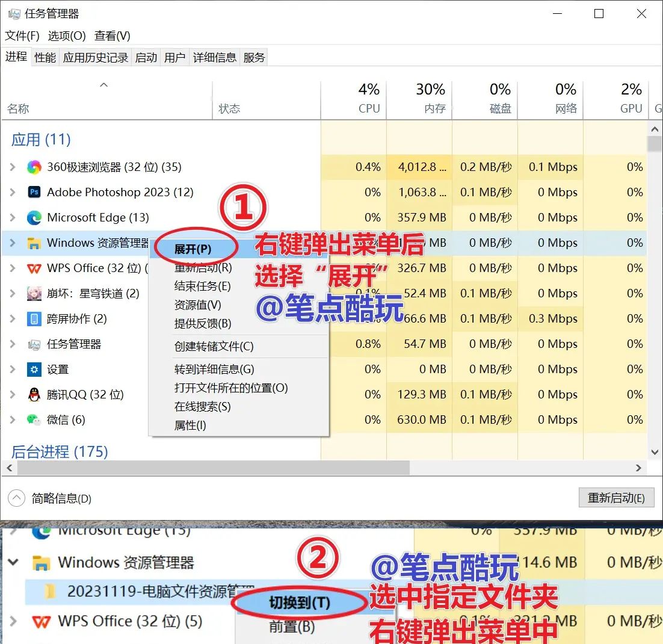Expand the Windows 资源管理器 row chevron
This screenshot has width=663, height=644.
tap(13, 243)
